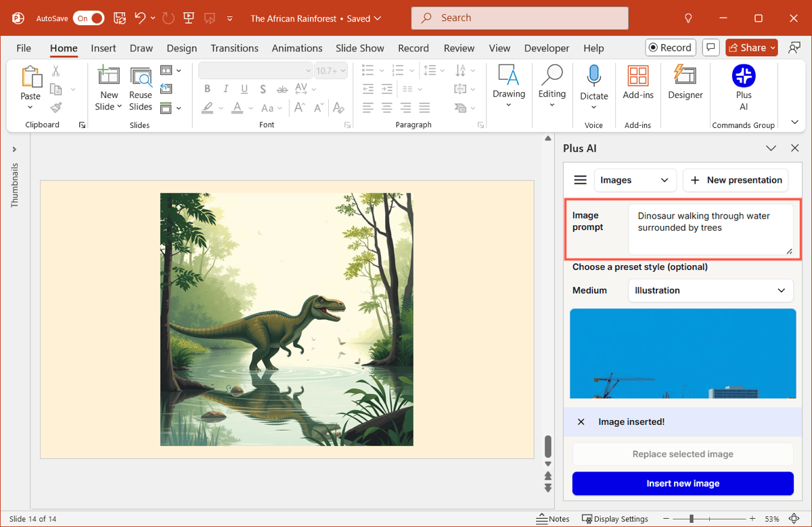The height and width of the screenshot is (527, 812).
Task: Open the Images mode dropdown
Action: 634,180
